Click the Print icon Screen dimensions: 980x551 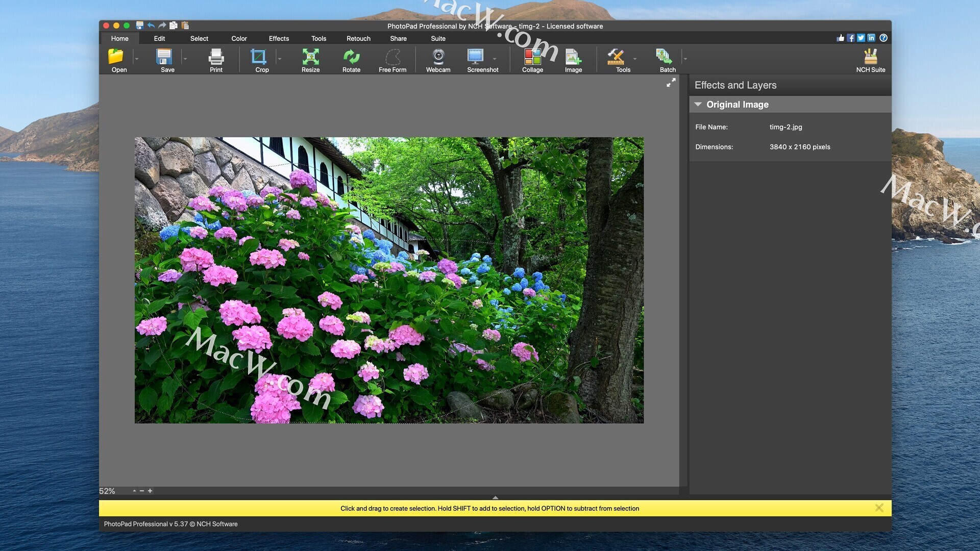(216, 57)
